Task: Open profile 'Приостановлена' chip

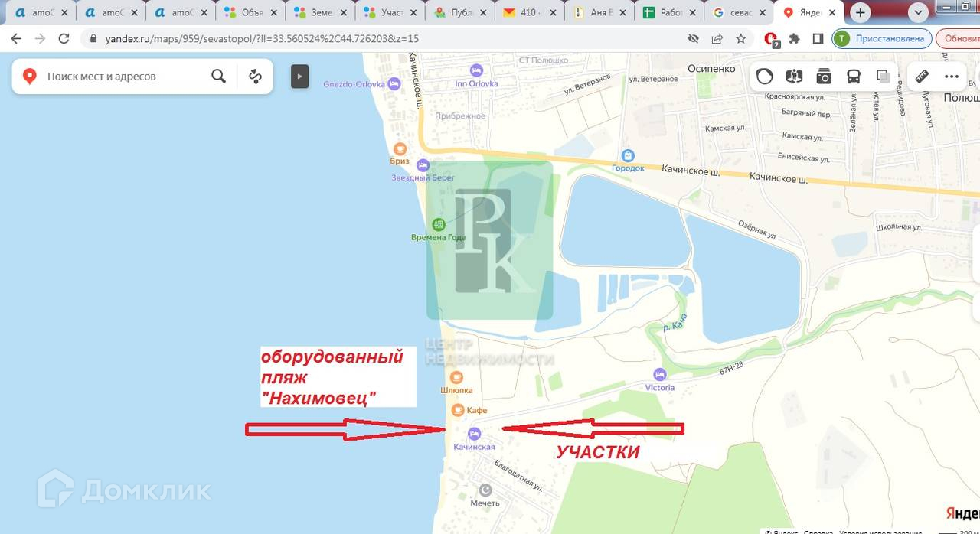Action: pos(881,38)
